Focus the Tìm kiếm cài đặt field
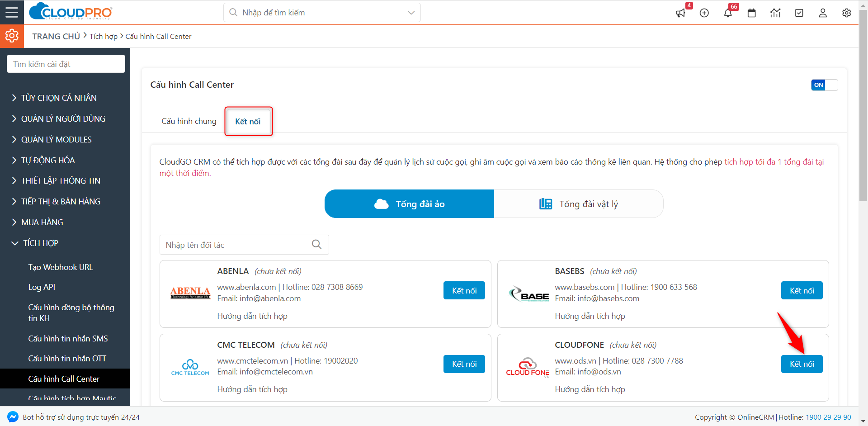Viewport: 868px width, 426px height. pos(66,64)
